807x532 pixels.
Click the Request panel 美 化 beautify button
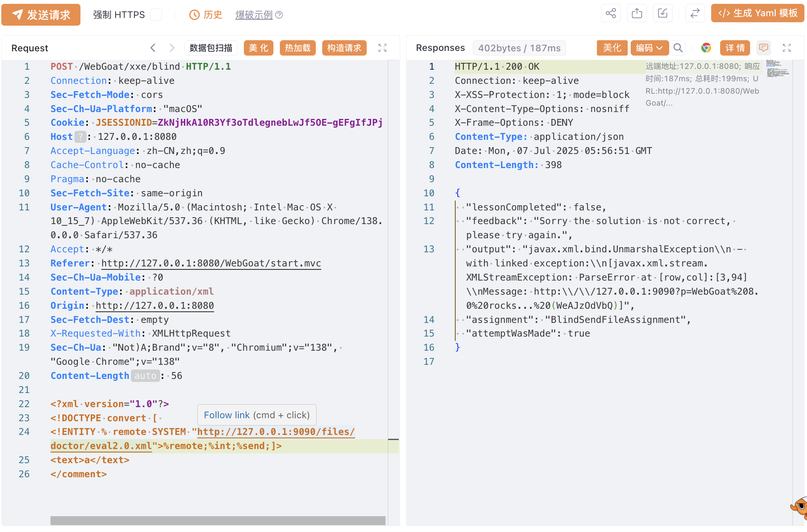coord(258,48)
